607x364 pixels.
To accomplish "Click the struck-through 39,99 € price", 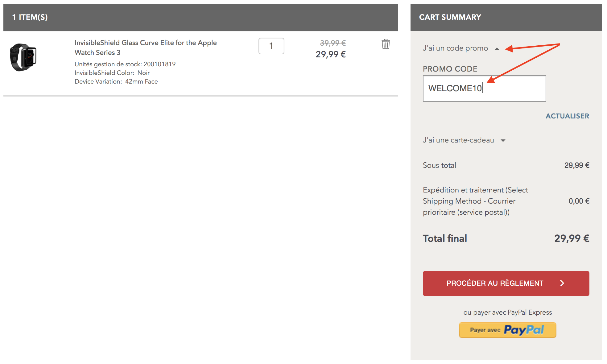I will pyautogui.click(x=333, y=43).
